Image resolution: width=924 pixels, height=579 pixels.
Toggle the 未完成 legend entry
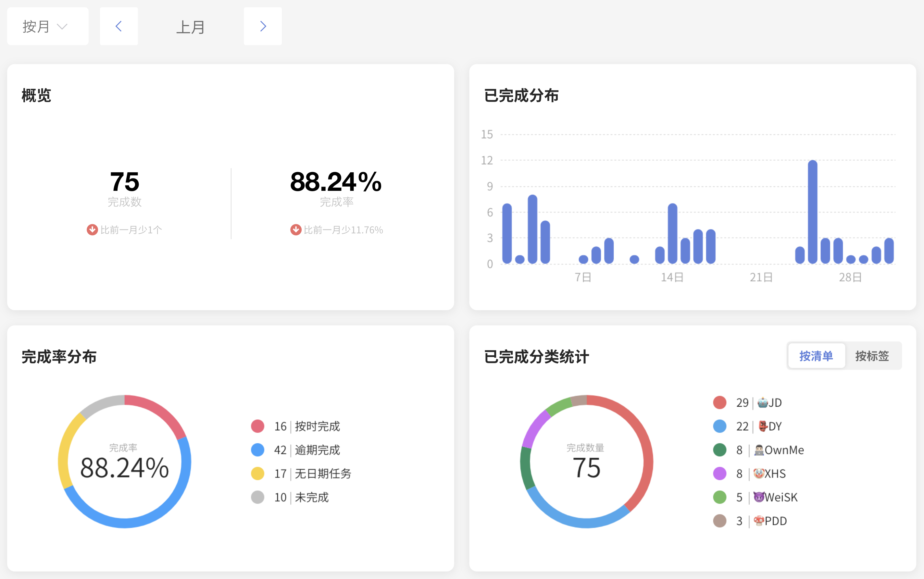[311, 498]
